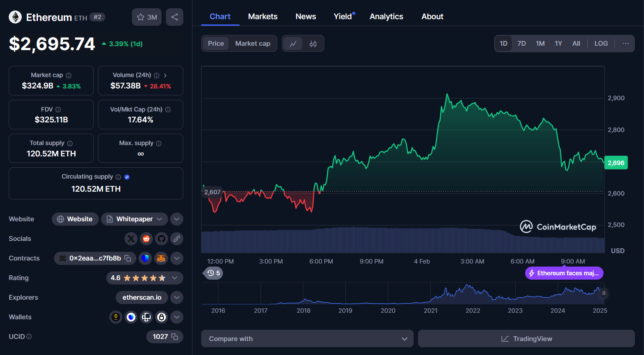
Task: Open the contract in MetaMask
Action: tap(161, 258)
